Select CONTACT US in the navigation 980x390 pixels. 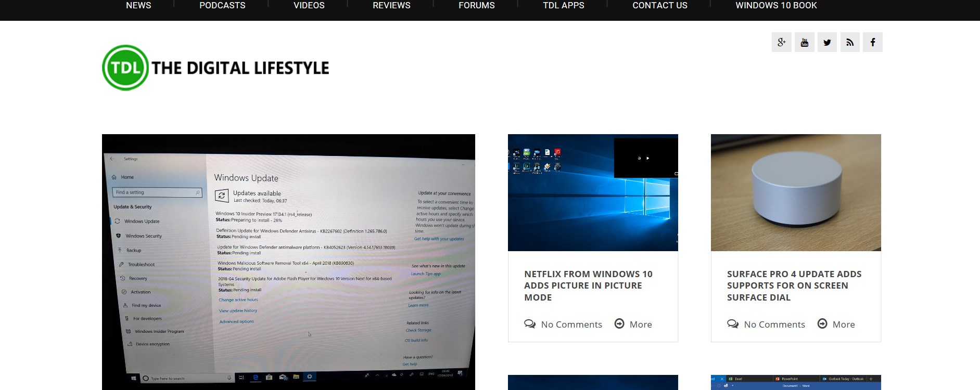[x=660, y=6]
